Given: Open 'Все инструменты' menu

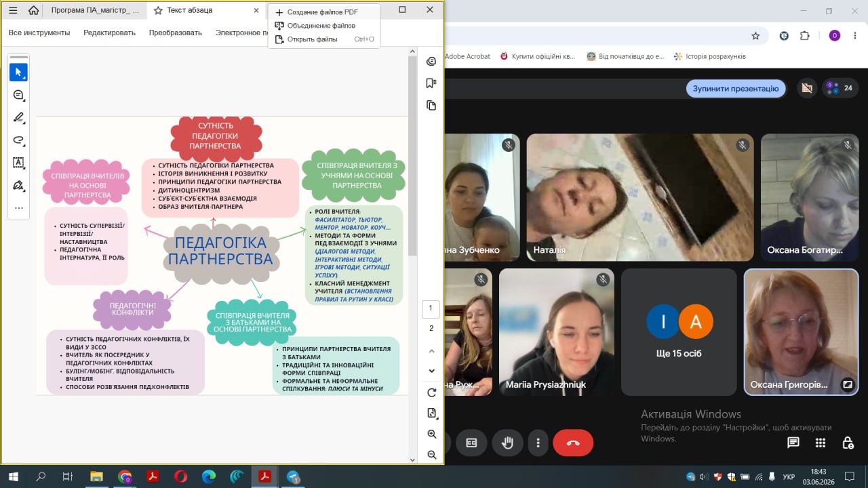Looking at the screenshot, I should pyautogui.click(x=39, y=33).
